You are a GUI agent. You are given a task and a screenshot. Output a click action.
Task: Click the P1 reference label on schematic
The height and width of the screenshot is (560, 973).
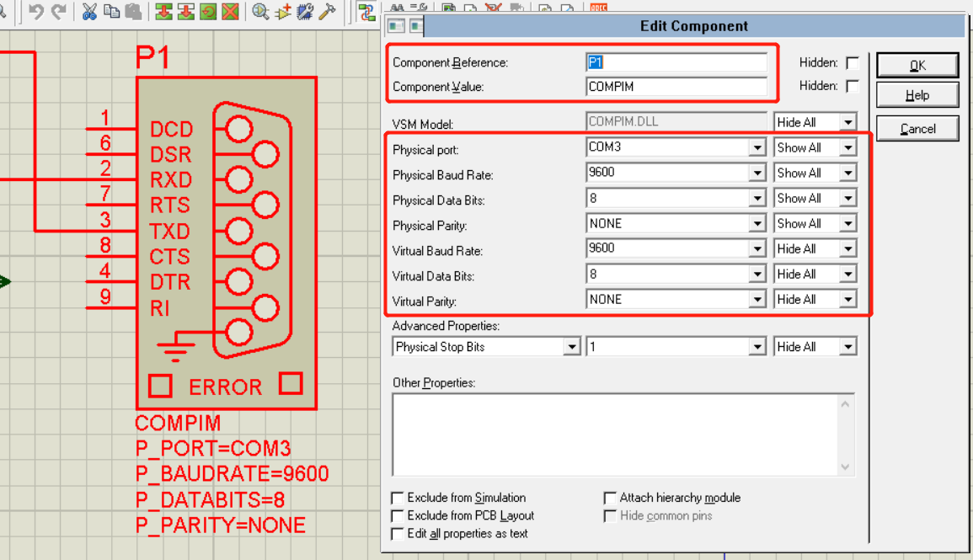[x=152, y=57]
